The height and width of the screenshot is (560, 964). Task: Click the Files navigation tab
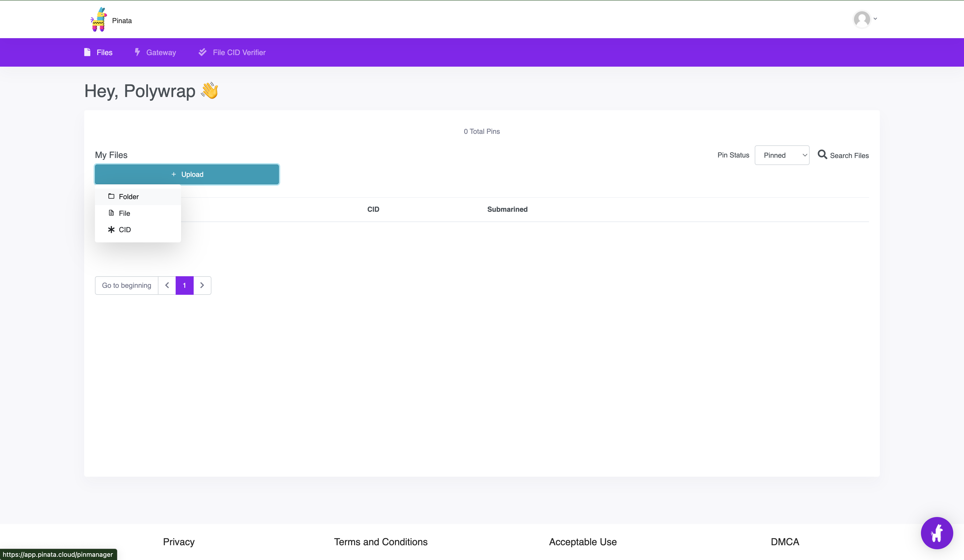(105, 53)
